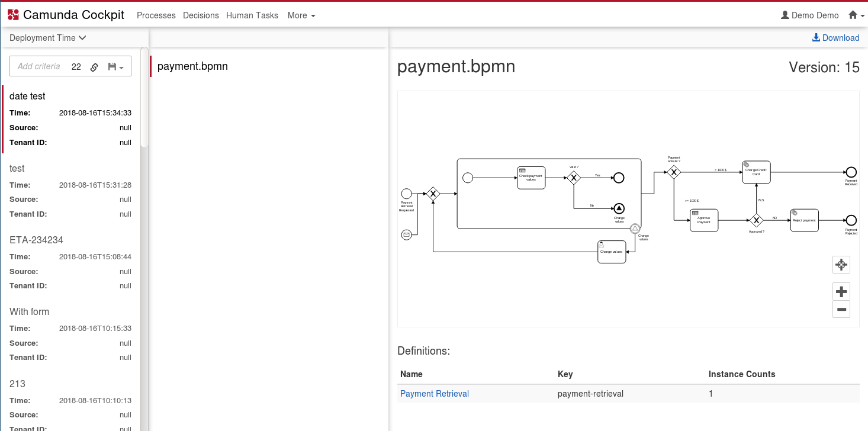Image resolution: width=868 pixels, height=431 pixels.
Task: Reset diagram view with crosshair icon
Action: click(x=841, y=265)
